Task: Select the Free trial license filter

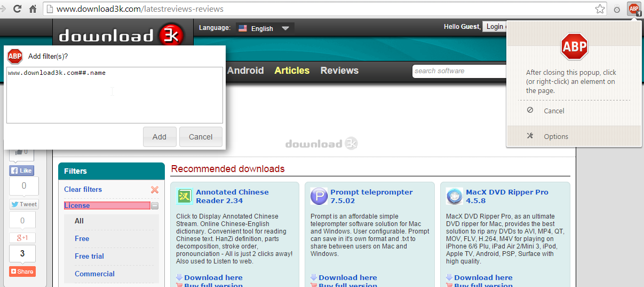Action: coord(89,256)
